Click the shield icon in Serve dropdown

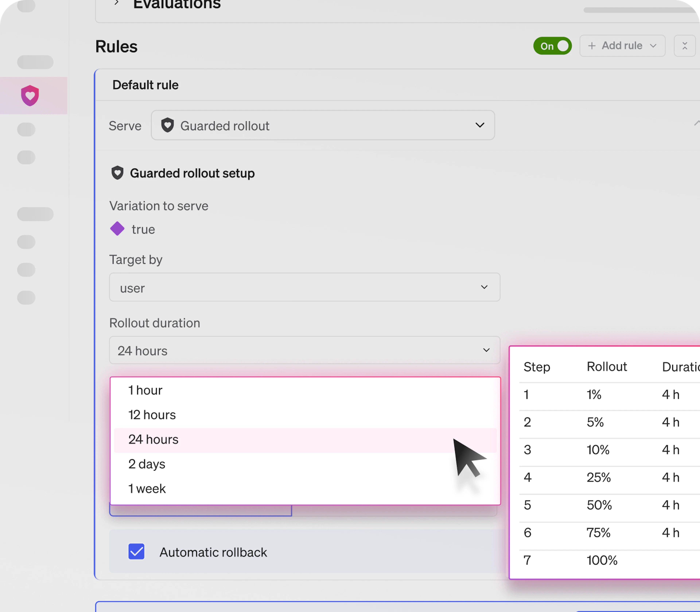[168, 125]
